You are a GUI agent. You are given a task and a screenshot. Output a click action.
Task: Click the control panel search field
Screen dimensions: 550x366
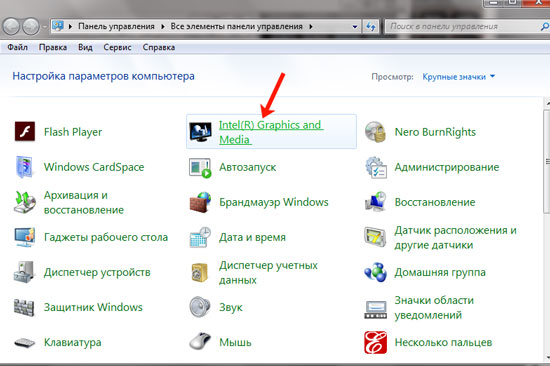[462, 26]
